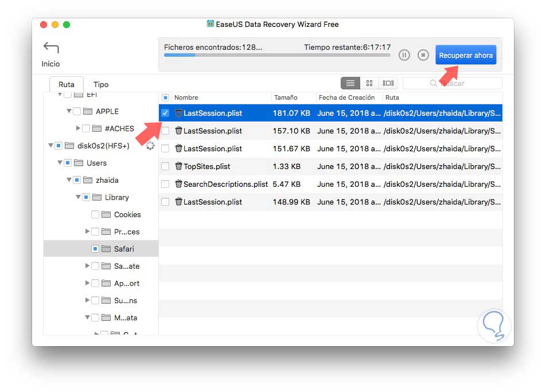Click the 1.33 KB size cell
The image size is (546, 392).
click(287, 166)
